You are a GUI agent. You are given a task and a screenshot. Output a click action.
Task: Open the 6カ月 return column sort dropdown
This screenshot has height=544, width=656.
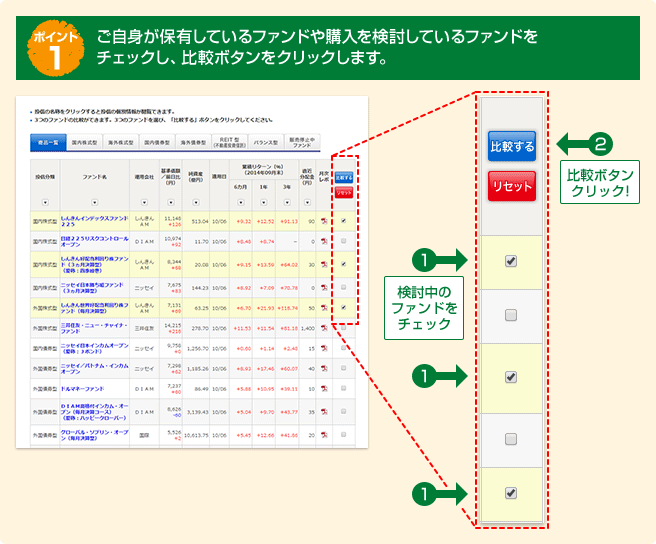[x=240, y=201]
